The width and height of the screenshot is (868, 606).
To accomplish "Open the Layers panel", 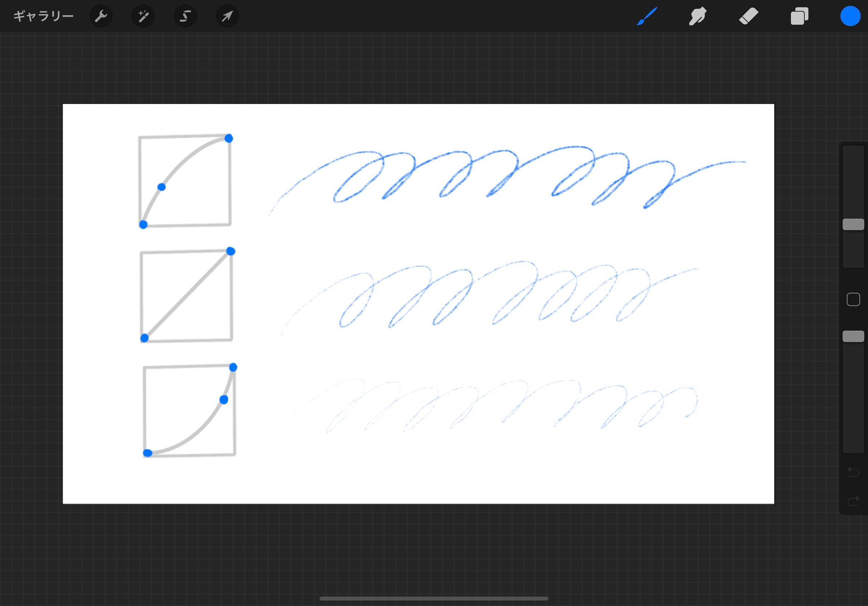I will click(799, 16).
